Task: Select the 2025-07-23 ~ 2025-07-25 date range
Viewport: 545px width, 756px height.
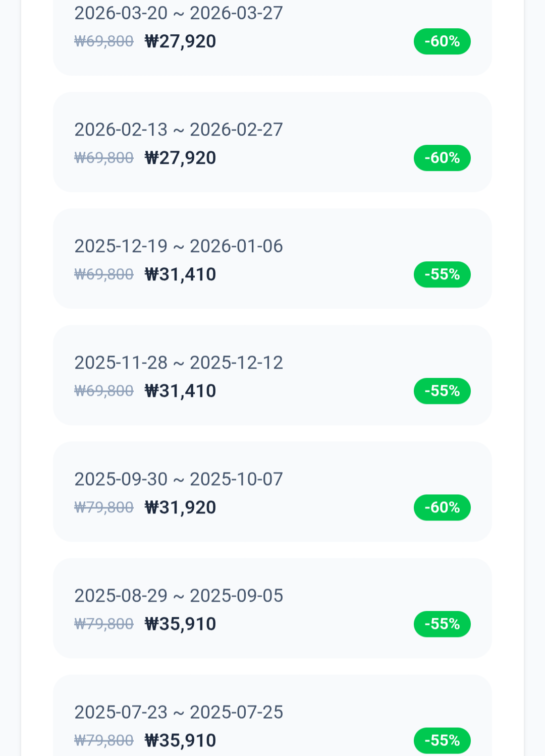Action: coord(179,712)
